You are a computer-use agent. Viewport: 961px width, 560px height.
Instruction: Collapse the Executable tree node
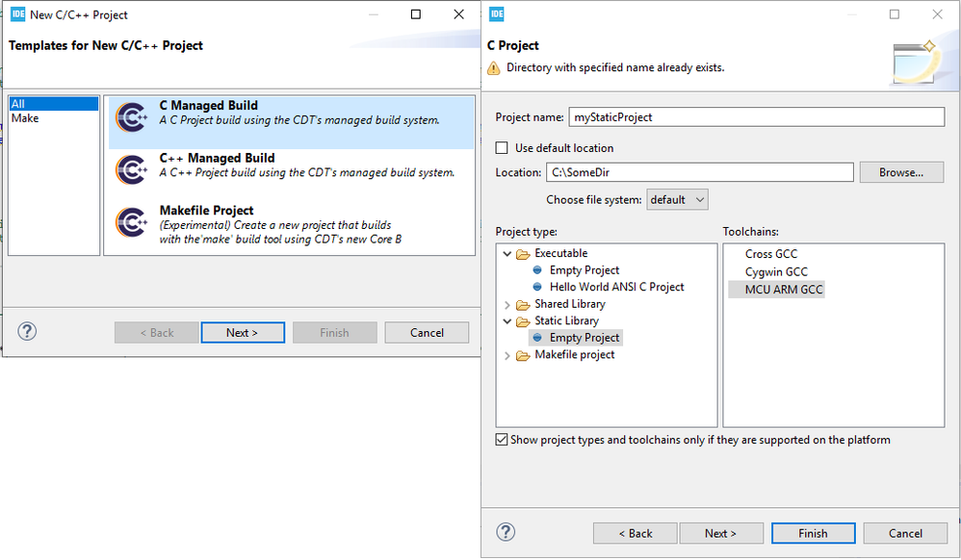(507, 254)
